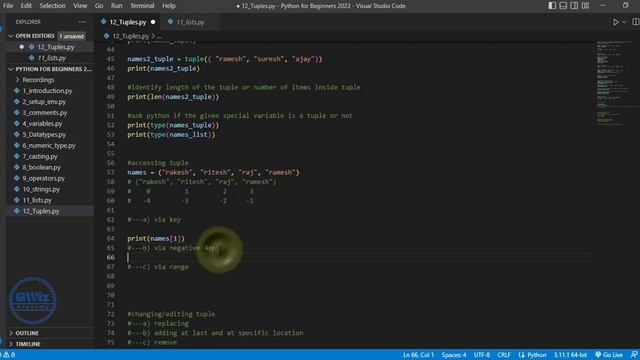Open the Go menu
This screenshot has height=360, width=640.
point(99,6)
